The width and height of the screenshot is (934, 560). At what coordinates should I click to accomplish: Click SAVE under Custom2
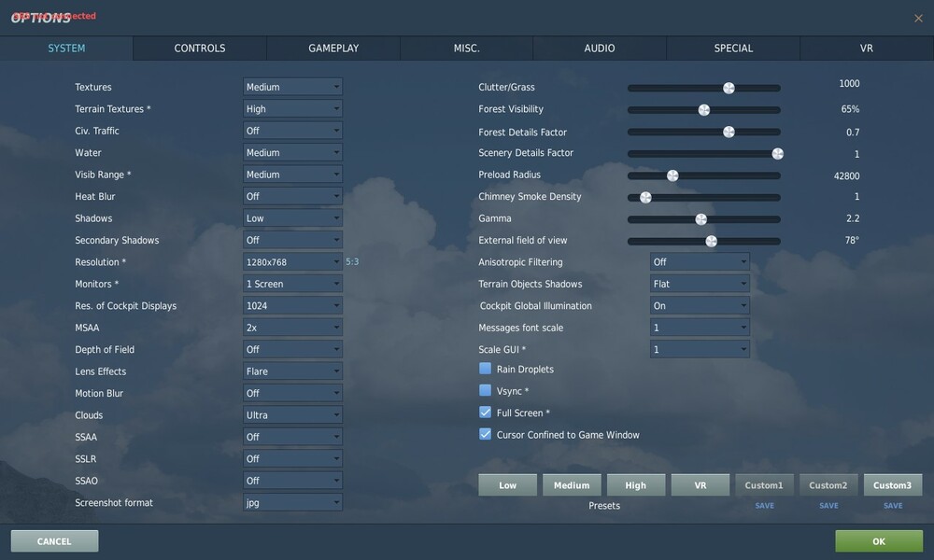828,506
